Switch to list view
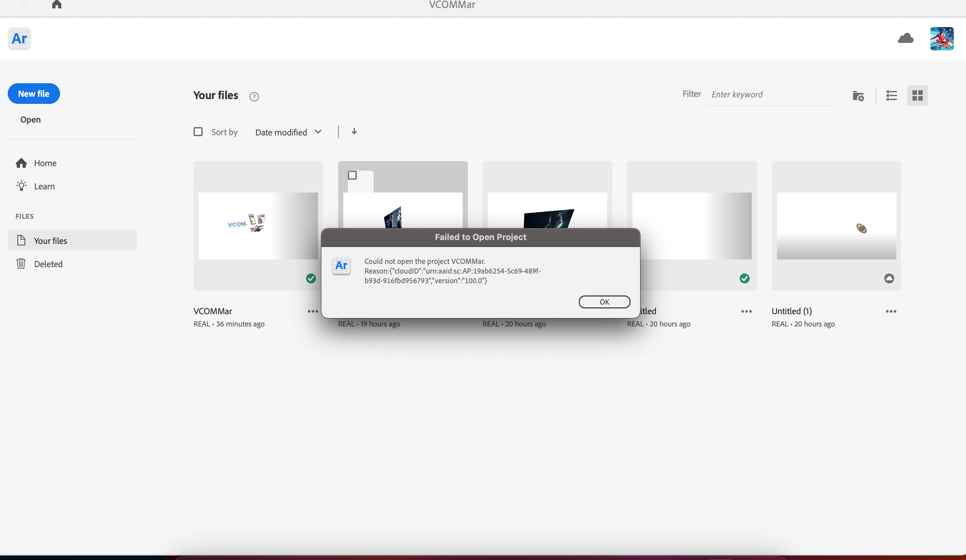Image resolution: width=966 pixels, height=560 pixels. pos(891,95)
